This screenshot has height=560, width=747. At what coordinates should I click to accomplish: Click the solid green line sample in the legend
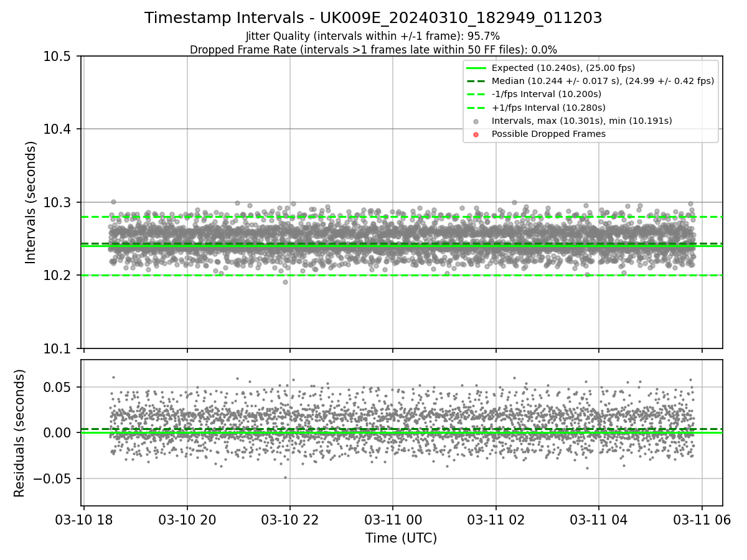[x=476, y=68]
